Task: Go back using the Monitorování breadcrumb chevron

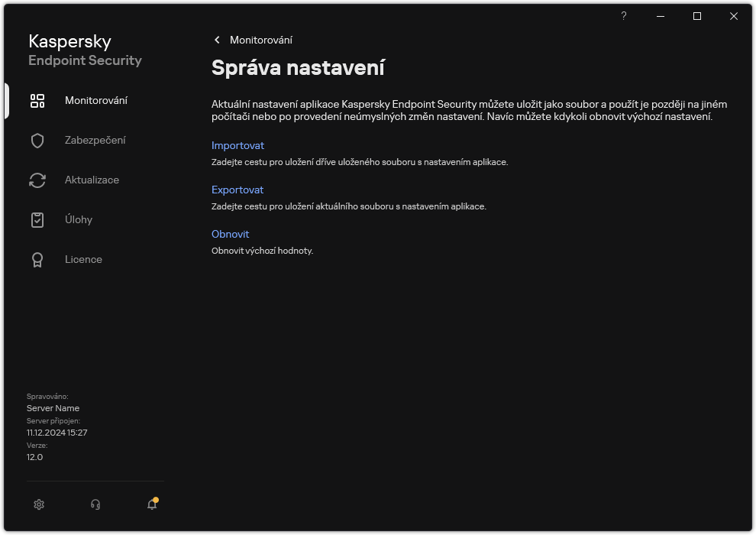Action: coord(216,40)
